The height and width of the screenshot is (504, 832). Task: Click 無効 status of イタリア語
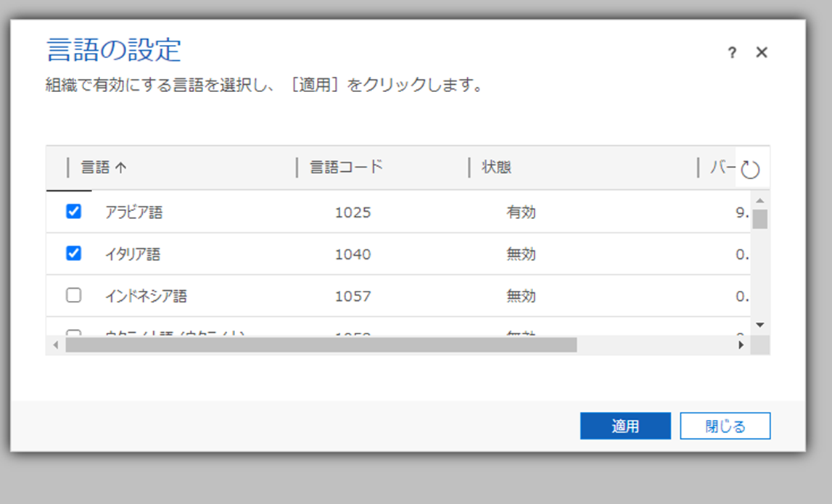pyautogui.click(x=521, y=254)
